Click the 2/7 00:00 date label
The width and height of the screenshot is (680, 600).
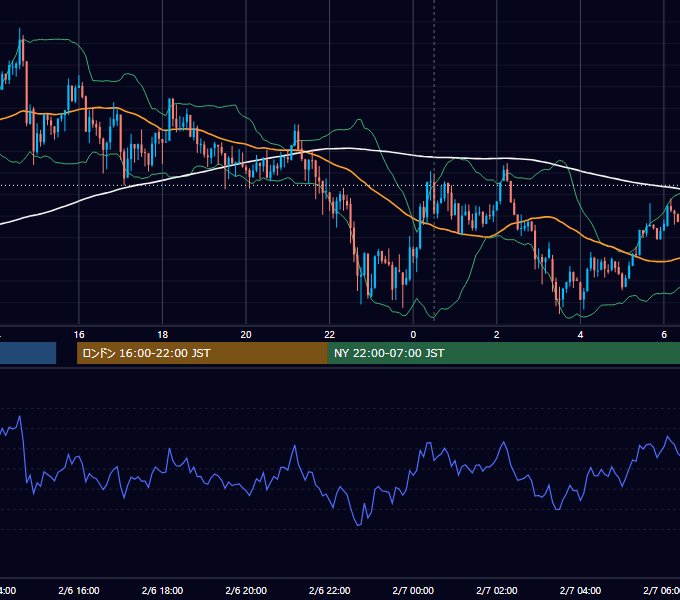[413, 590]
